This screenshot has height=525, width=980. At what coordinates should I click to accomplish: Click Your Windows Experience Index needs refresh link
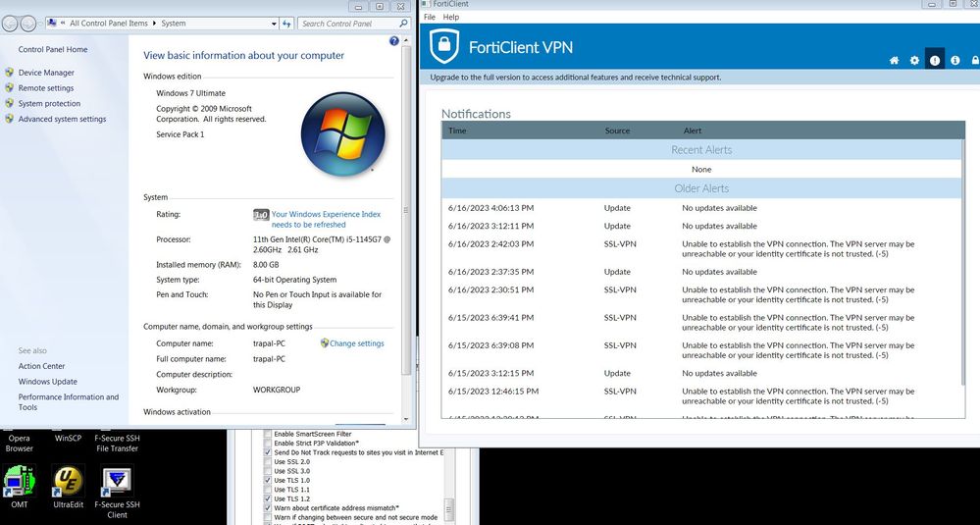(x=326, y=220)
